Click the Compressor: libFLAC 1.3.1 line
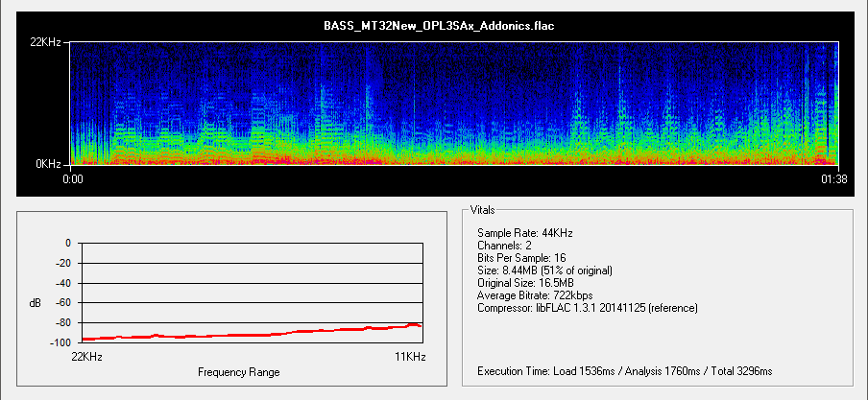868x400 pixels. click(x=587, y=308)
